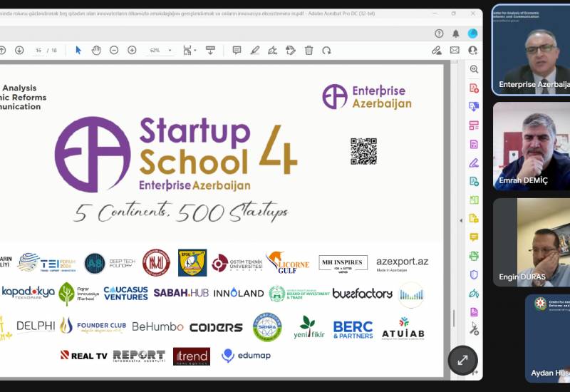570x392 pixels.
Task: Click the page number field
Action: coord(39,51)
